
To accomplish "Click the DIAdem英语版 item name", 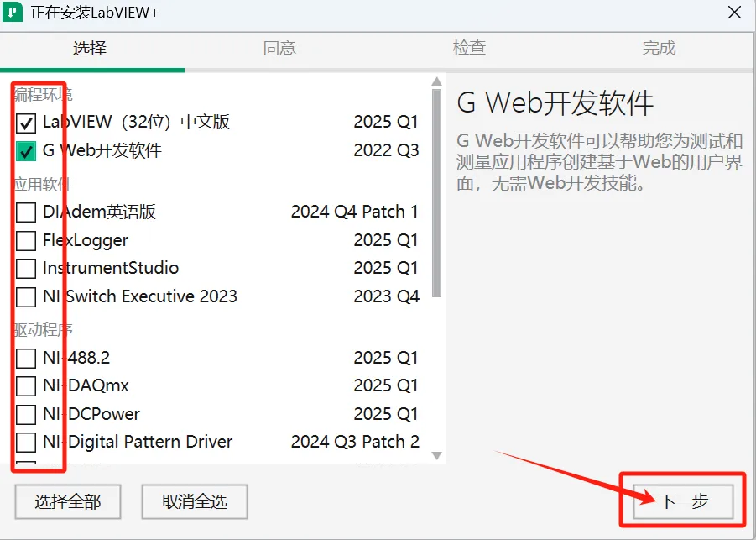I will coord(99,212).
